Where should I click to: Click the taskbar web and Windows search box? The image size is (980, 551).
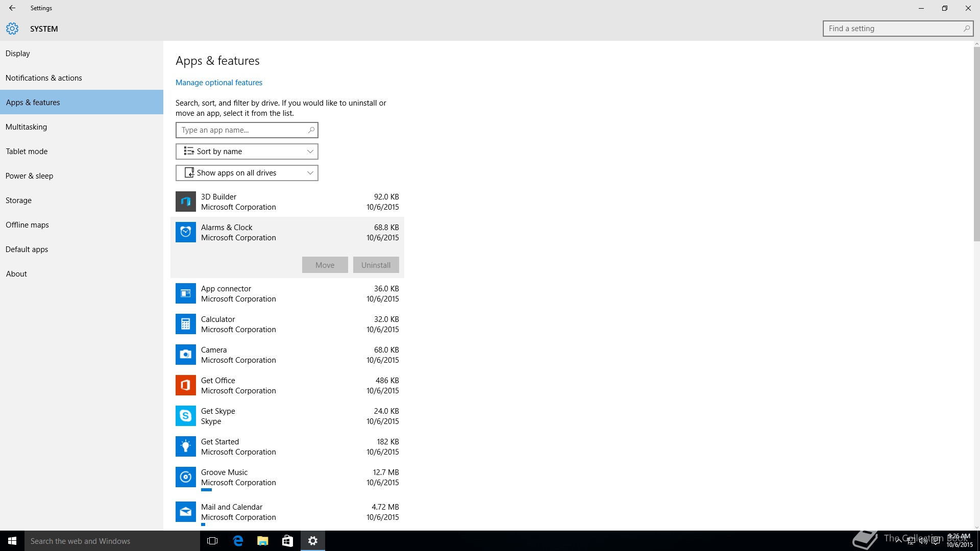point(112,541)
